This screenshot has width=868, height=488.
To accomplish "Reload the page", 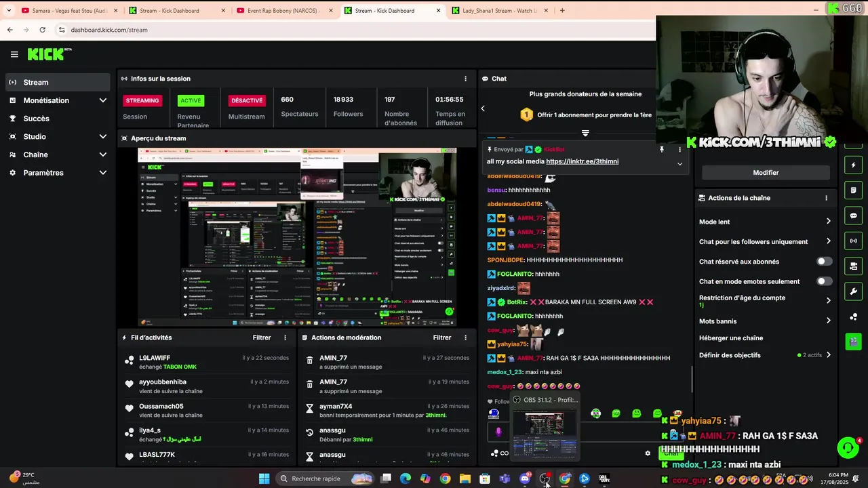I will 42,30.
